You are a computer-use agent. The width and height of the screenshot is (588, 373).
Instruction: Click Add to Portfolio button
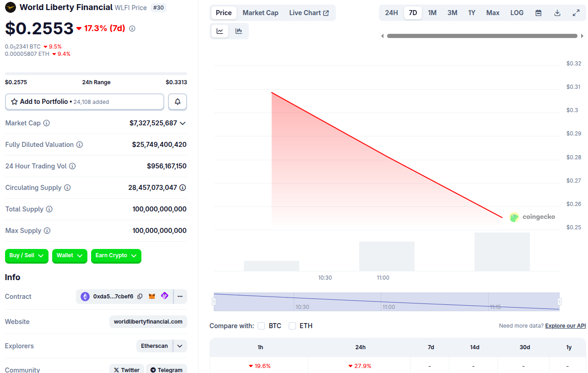point(84,102)
